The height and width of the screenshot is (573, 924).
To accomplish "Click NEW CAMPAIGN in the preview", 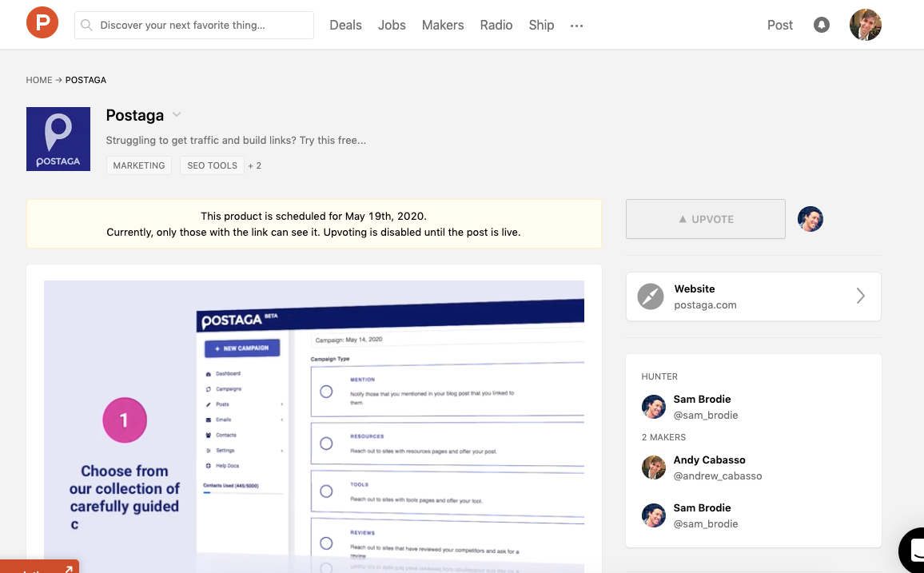I will (242, 348).
